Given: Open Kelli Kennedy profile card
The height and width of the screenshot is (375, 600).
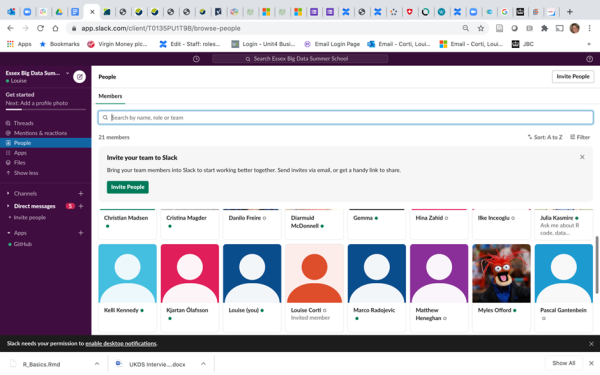Looking at the screenshot, I should point(127,287).
